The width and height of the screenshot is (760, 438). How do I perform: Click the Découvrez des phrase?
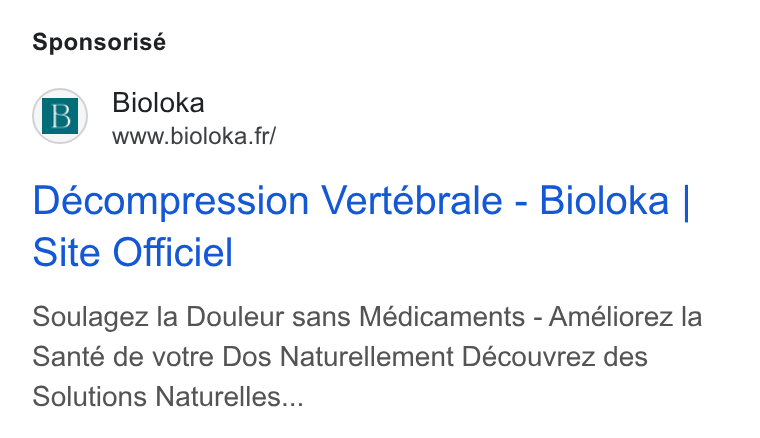(554, 357)
